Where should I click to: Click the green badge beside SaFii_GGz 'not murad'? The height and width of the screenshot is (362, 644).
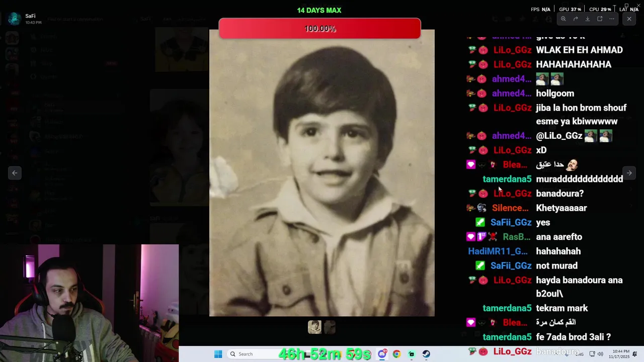480,265
